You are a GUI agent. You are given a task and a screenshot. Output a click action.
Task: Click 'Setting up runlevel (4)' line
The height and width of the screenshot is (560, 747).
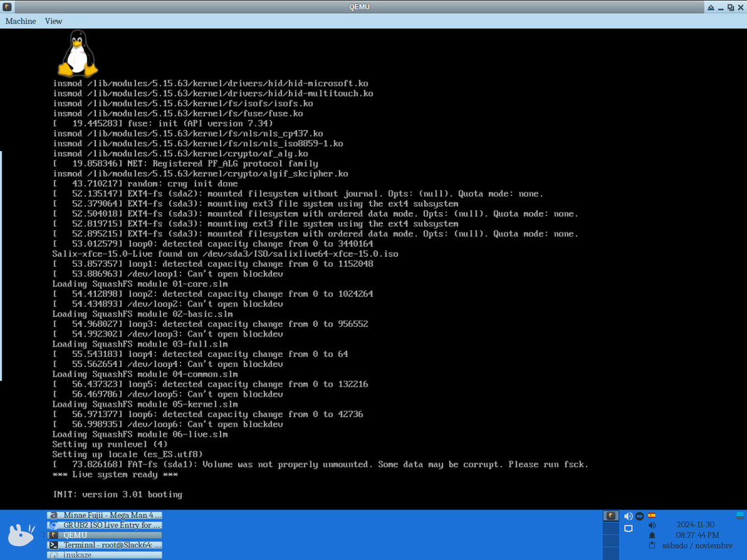tap(110, 444)
